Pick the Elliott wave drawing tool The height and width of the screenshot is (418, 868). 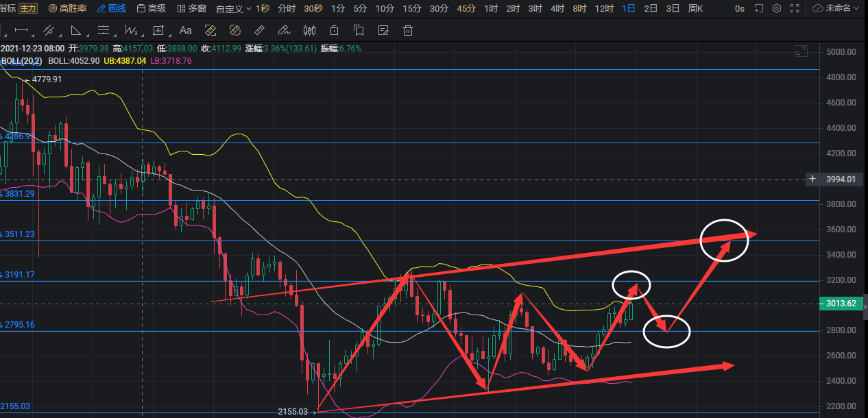pyautogui.click(x=131, y=31)
